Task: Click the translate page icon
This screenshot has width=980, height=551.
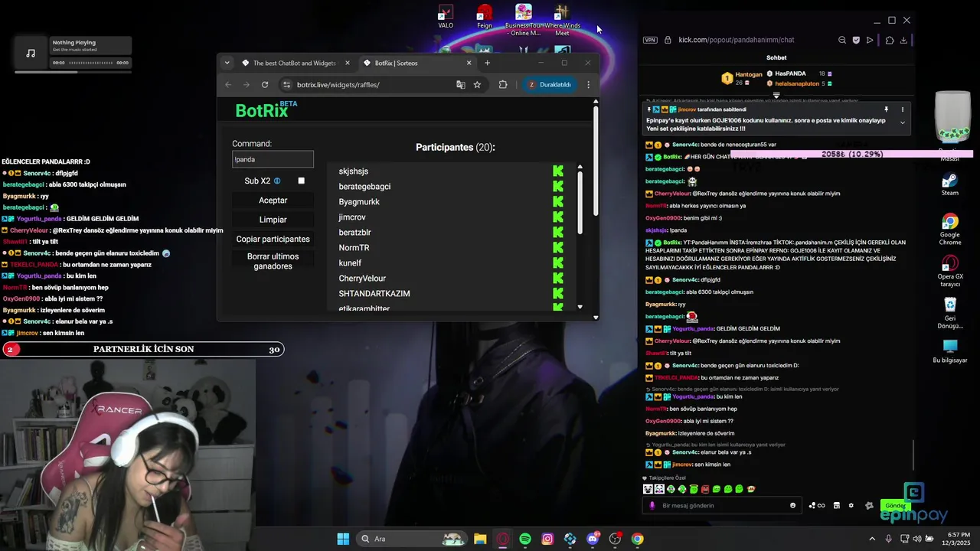Action: [x=461, y=85]
